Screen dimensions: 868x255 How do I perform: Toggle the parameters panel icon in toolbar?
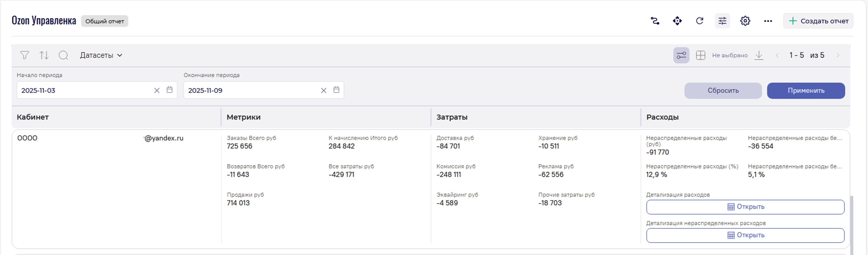681,55
